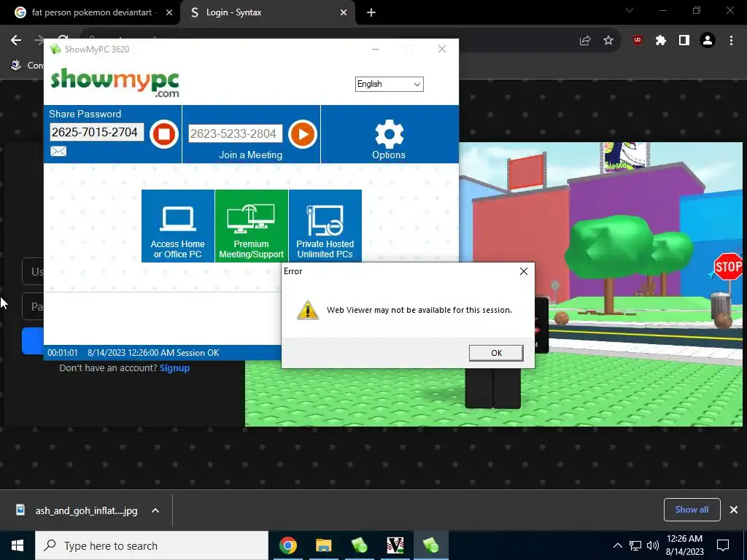Minimize the ShowMyPC window

click(376, 49)
